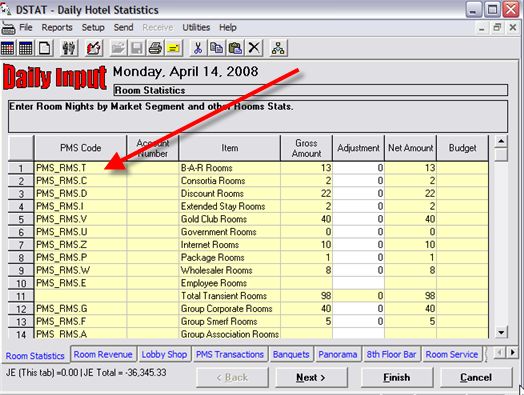
Task: Click the Extended Stay Rooms item cell
Action: [230, 206]
